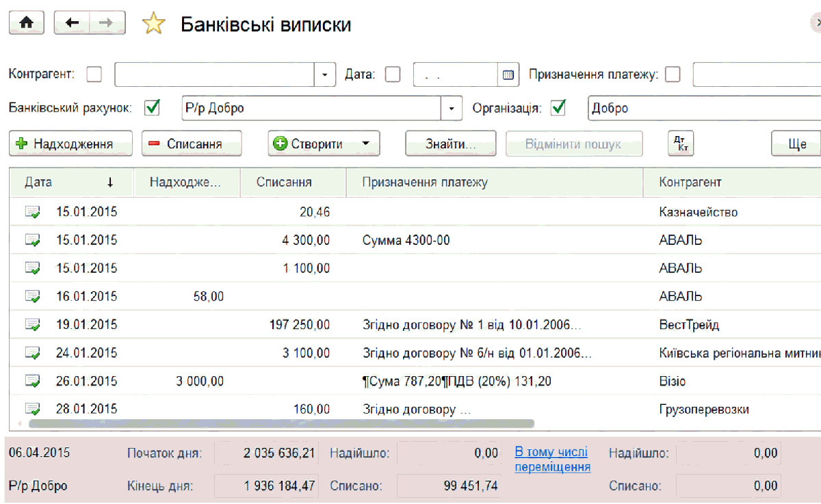The height and width of the screenshot is (504, 821).
Task: Sort by the Контрагент column header
Action: coord(732,182)
